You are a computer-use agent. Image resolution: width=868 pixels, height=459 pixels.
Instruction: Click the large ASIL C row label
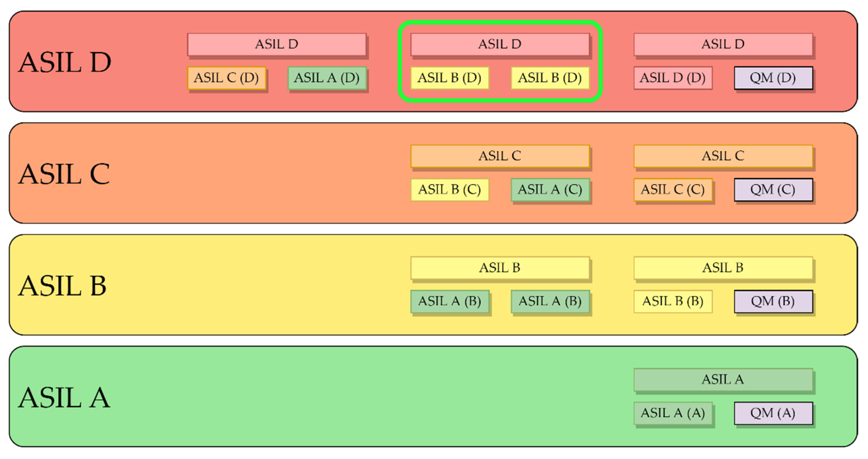tap(64, 174)
